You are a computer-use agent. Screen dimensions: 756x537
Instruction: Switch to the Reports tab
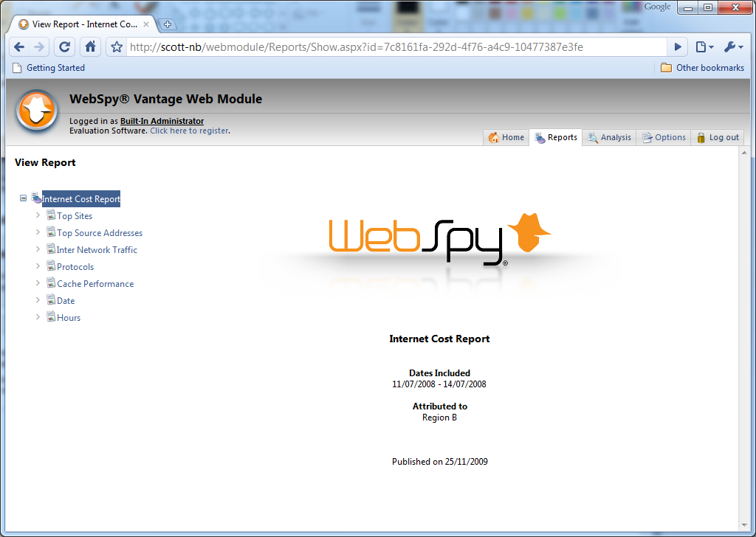point(555,137)
